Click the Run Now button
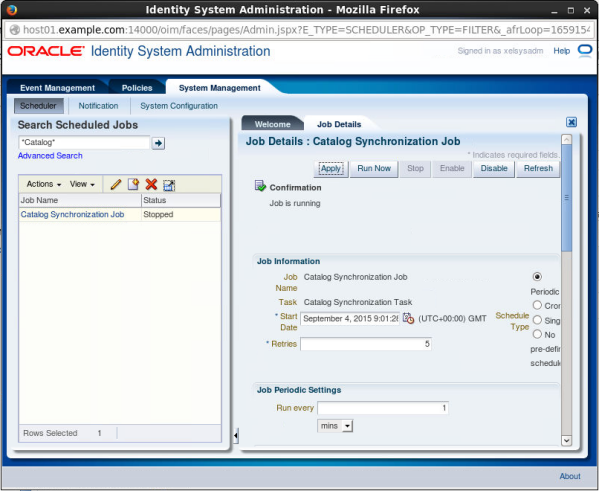 tap(374, 169)
